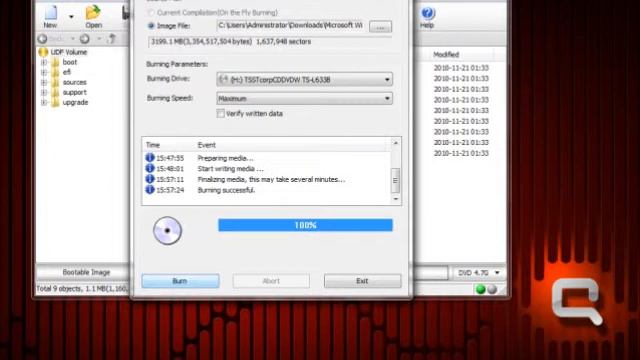Screen dimensions: 640x360
Task: Click the green status indicator icon
Action: [x=481, y=289]
